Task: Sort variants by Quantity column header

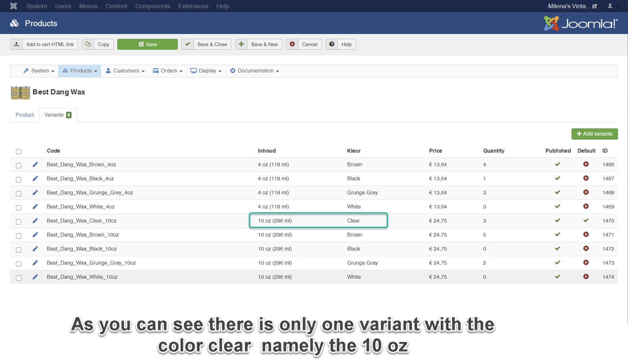Action: [494, 151]
